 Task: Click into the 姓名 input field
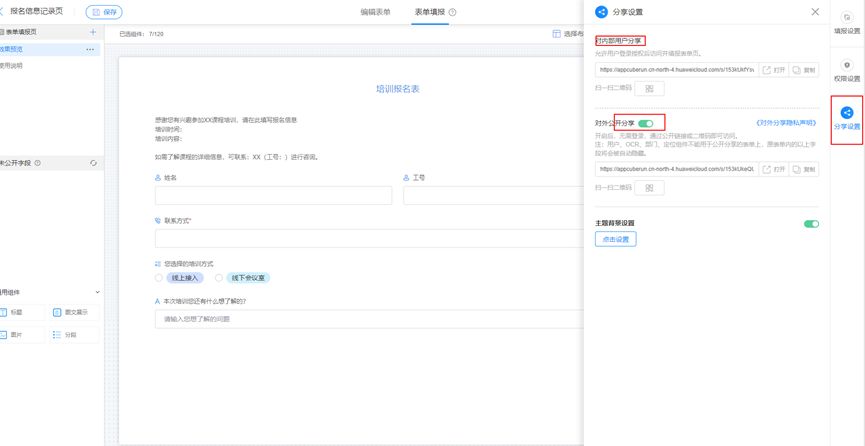(x=274, y=195)
